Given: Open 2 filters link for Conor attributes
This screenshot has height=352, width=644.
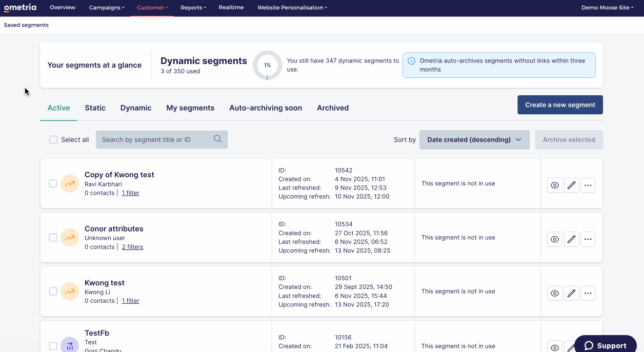Looking at the screenshot, I should pyautogui.click(x=132, y=247).
